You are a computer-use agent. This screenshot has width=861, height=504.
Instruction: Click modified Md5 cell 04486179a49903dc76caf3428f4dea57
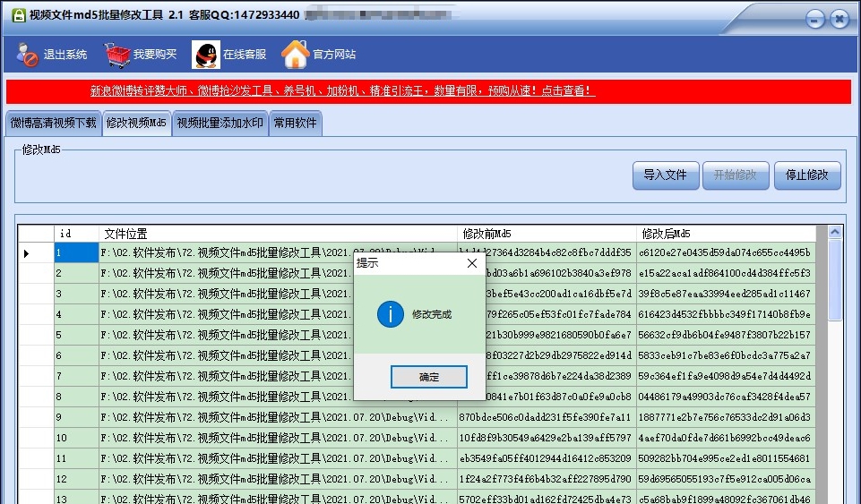726,397
